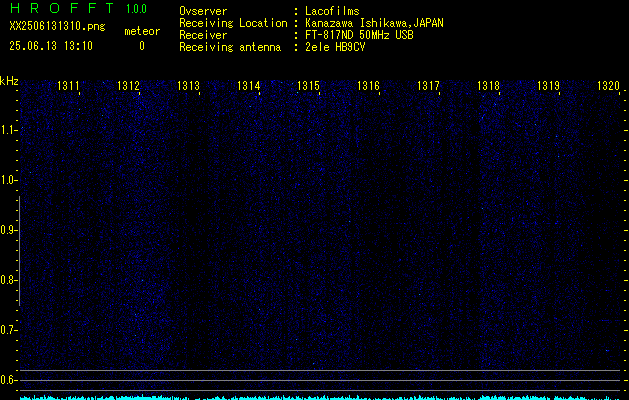Click the 1.1 kHz frequency label
Viewport: 629px width, 400px height.
pos(8,130)
